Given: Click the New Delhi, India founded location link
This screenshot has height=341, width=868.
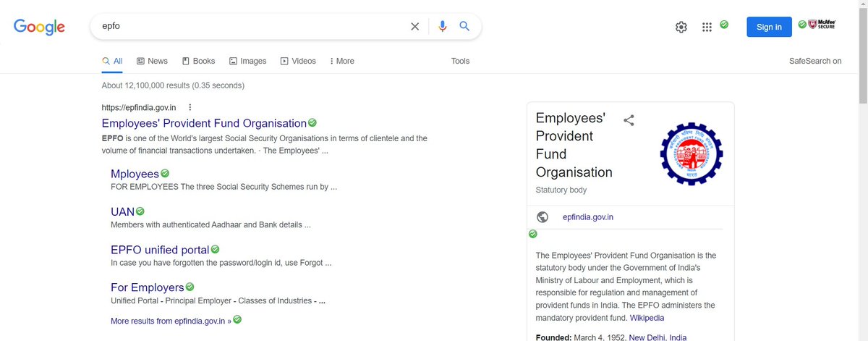Looking at the screenshot, I should click(x=658, y=337).
